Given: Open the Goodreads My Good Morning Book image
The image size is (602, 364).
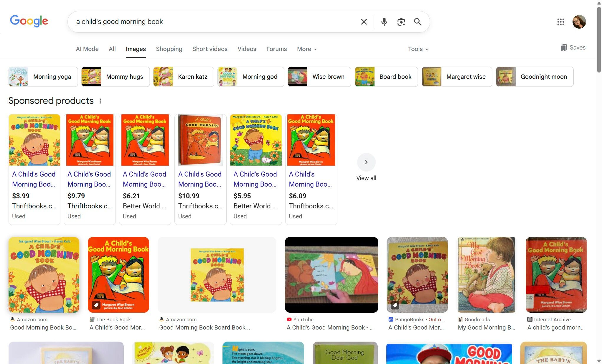Looking at the screenshot, I should tap(486, 275).
